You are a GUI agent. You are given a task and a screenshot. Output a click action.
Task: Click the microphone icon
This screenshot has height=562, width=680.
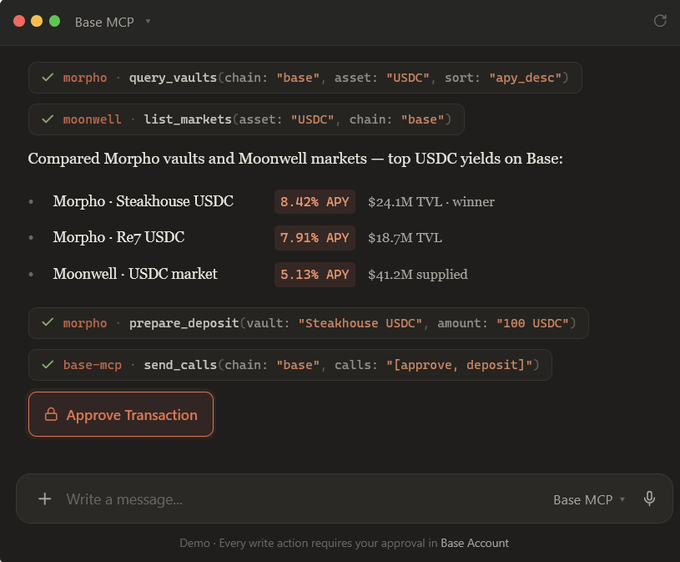point(649,499)
